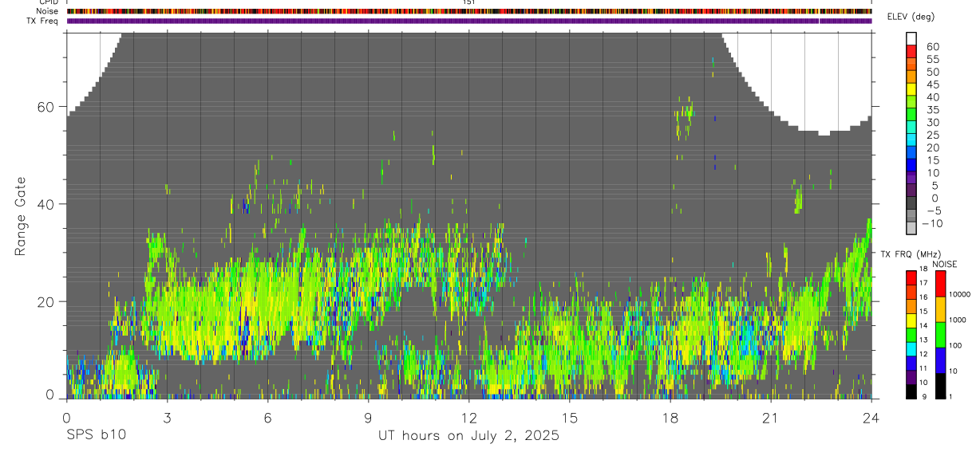Click the green 100–1000 NOISE legend block

[940, 335]
